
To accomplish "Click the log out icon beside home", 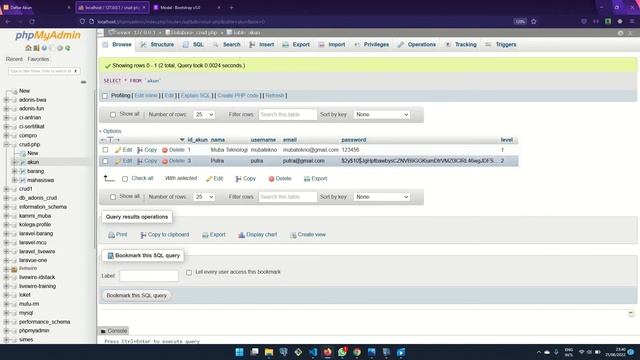I will (x=36, y=48).
